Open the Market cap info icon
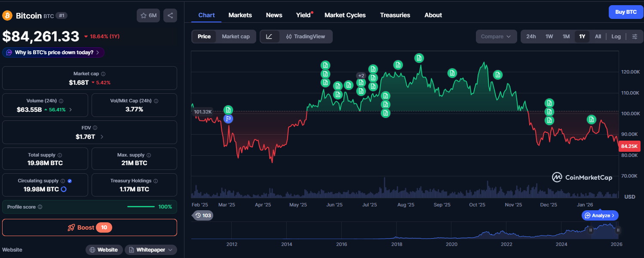Image resolution: width=644 pixels, height=258 pixels. tap(103, 74)
